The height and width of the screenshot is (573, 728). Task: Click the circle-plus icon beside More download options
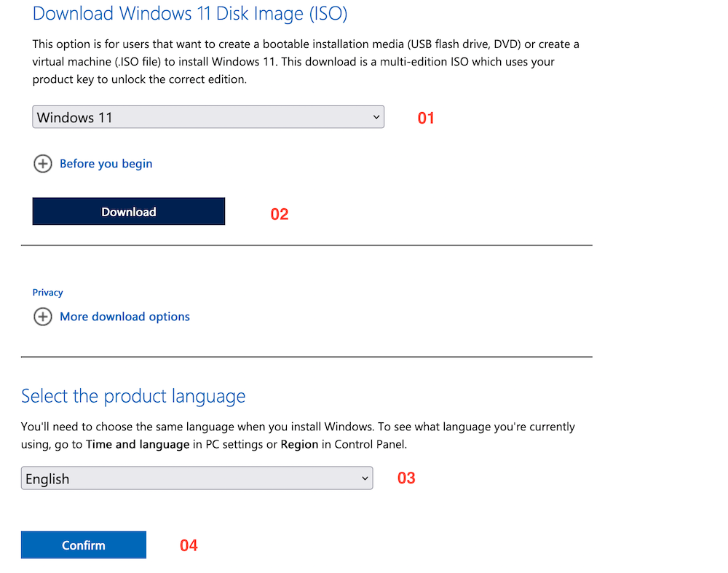tap(43, 317)
